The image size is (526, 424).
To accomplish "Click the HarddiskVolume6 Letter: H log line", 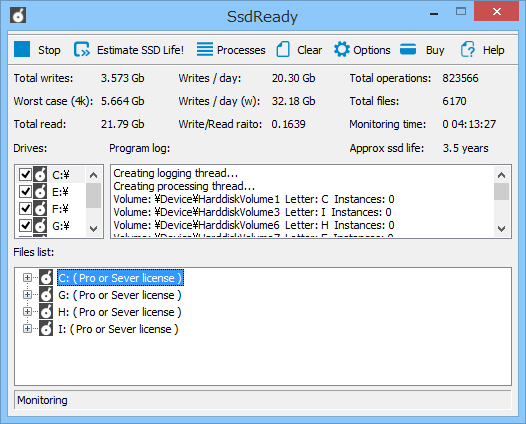I will pyautogui.click(x=254, y=225).
